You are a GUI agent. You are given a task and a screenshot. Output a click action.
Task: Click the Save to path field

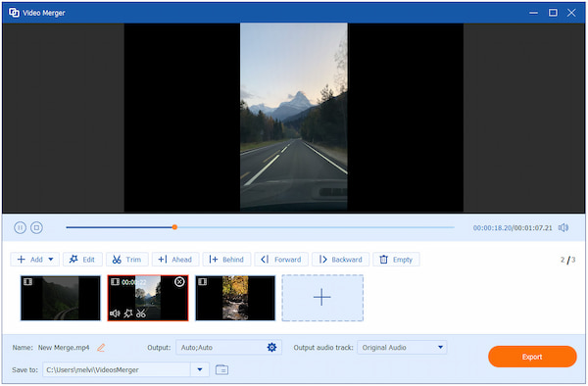(117, 369)
